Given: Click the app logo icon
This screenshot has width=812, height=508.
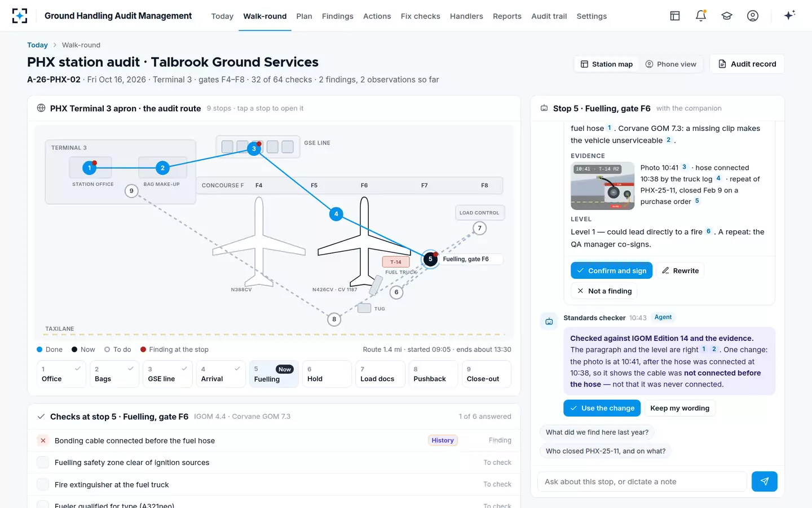Looking at the screenshot, I should [20, 16].
